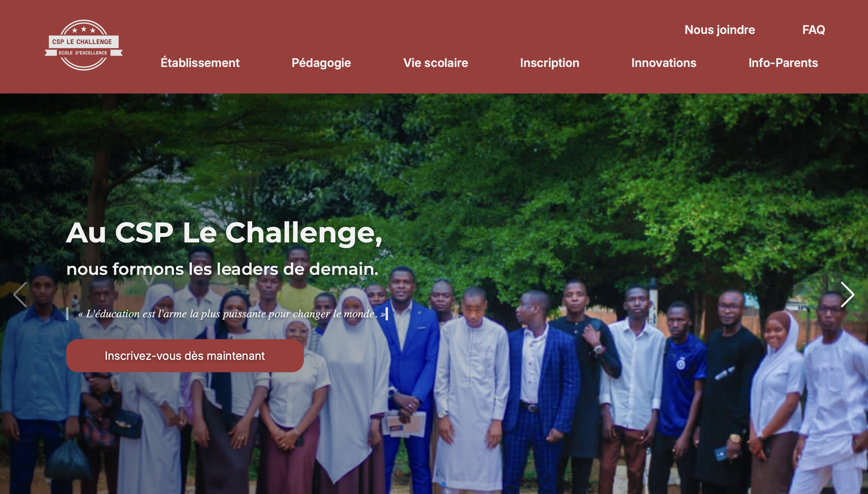
Task: Jump to the first carousel slide dot
Action: pos(425,485)
